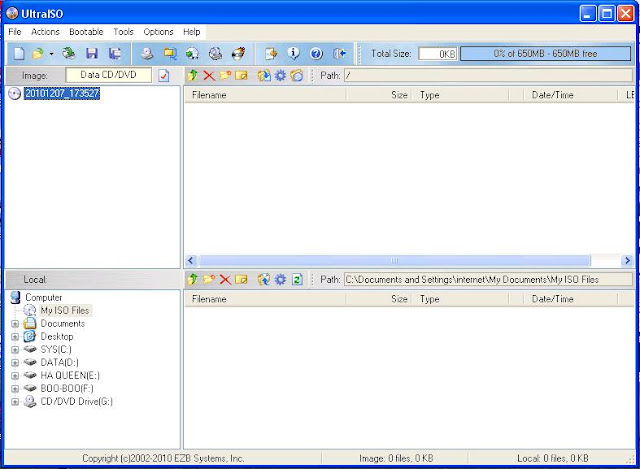Viewport: 640px width, 469px height.
Task: Select the 20101207_173527 image tree node
Action: [x=62, y=93]
